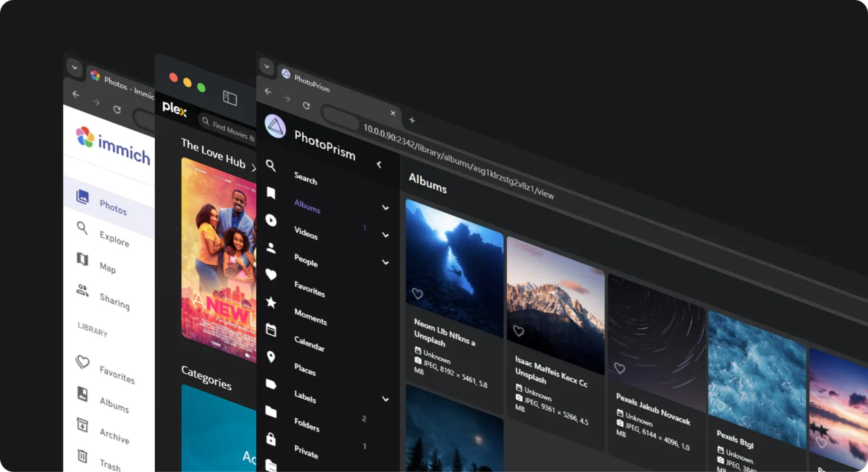Image resolution: width=868 pixels, height=472 pixels.
Task: Open The Love Hub link in Plex
Action: coord(214,153)
